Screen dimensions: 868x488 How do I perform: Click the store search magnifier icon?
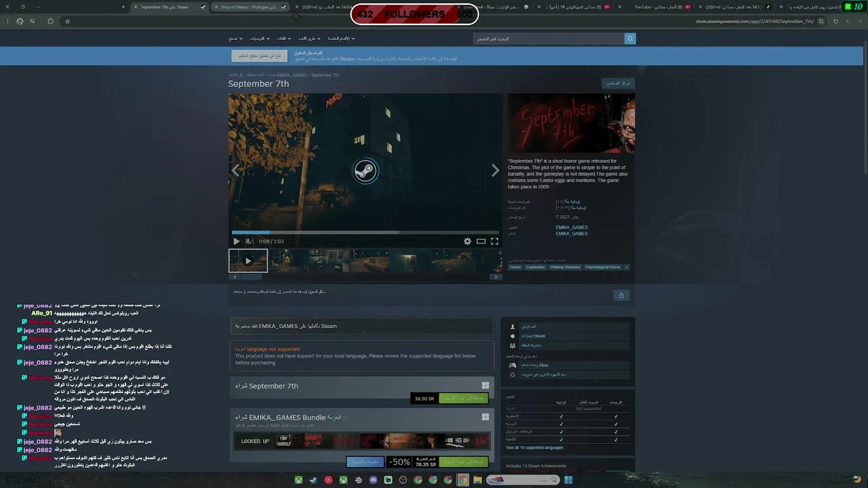click(630, 39)
